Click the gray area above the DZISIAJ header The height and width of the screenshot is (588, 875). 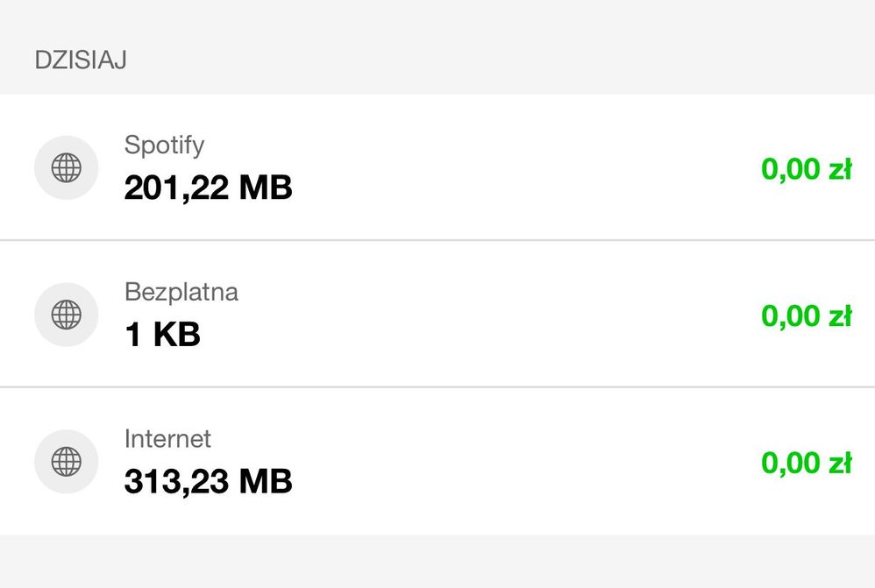pyautogui.click(x=437, y=18)
